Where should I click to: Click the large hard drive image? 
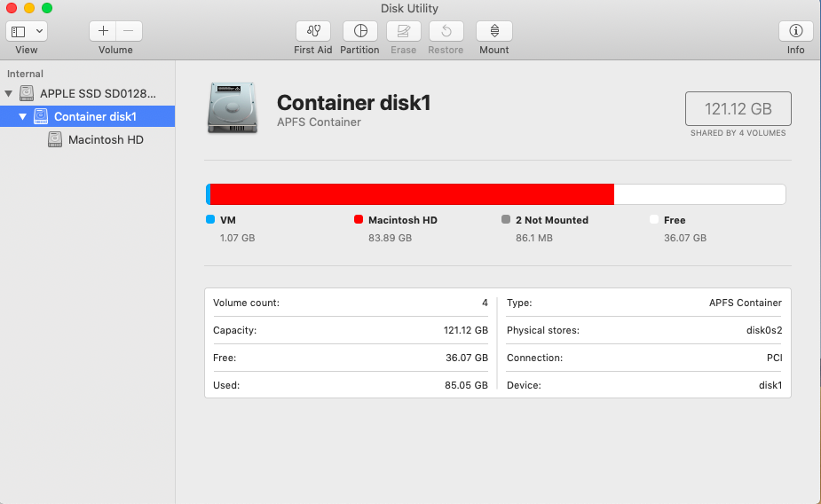[x=233, y=108]
